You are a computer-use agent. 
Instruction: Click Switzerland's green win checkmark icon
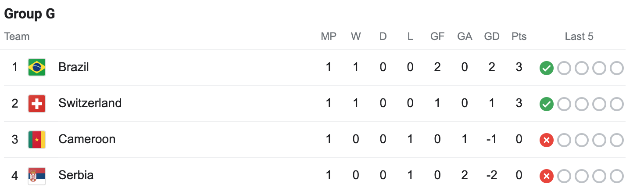(546, 104)
